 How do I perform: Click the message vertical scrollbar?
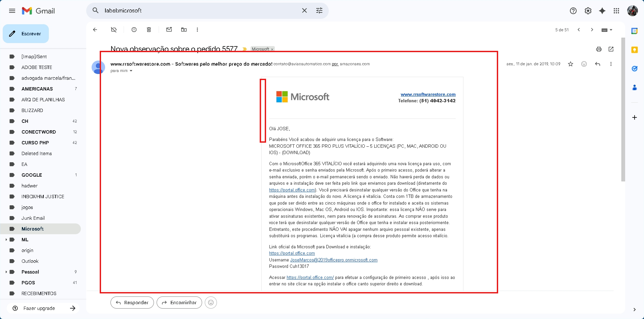(x=623, y=110)
